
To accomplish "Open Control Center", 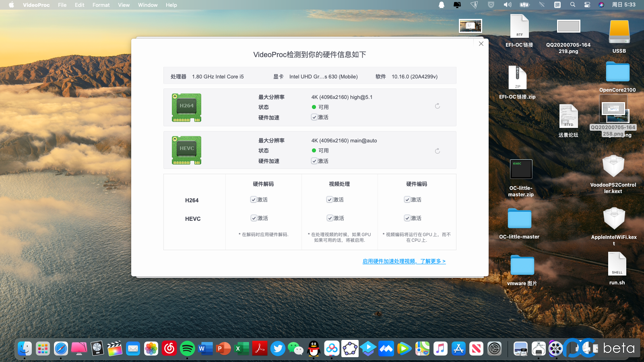I will [x=587, y=5].
